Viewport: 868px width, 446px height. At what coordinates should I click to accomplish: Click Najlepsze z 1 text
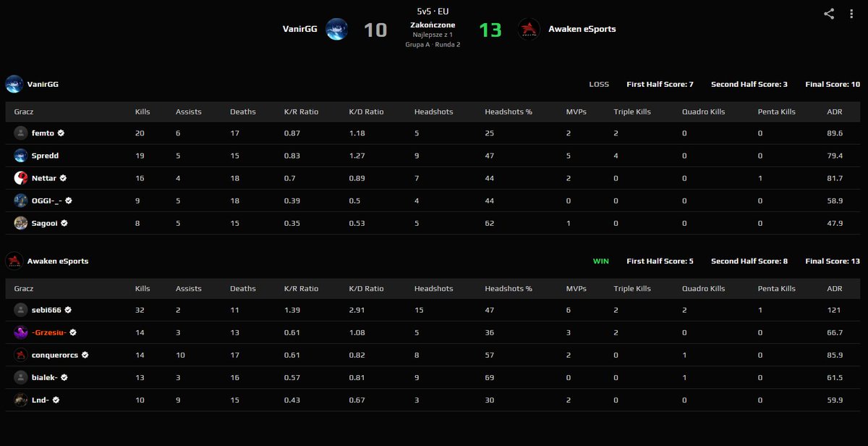[433, 35]
